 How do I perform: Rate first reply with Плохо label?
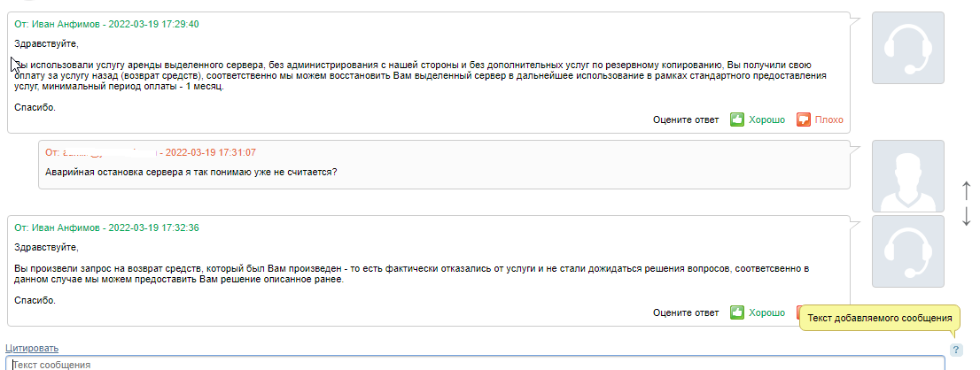[828, 119]
